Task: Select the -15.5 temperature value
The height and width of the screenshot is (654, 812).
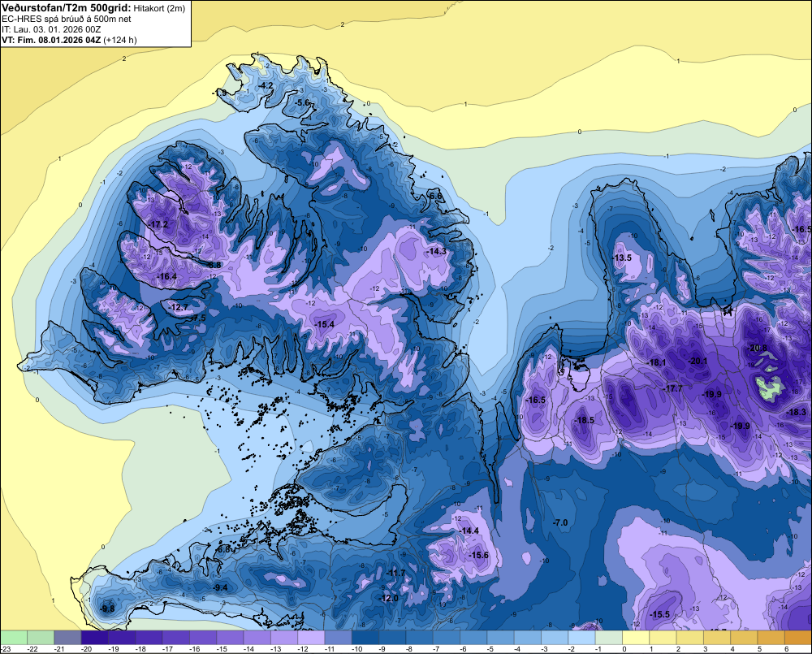Action: [660, 614]
